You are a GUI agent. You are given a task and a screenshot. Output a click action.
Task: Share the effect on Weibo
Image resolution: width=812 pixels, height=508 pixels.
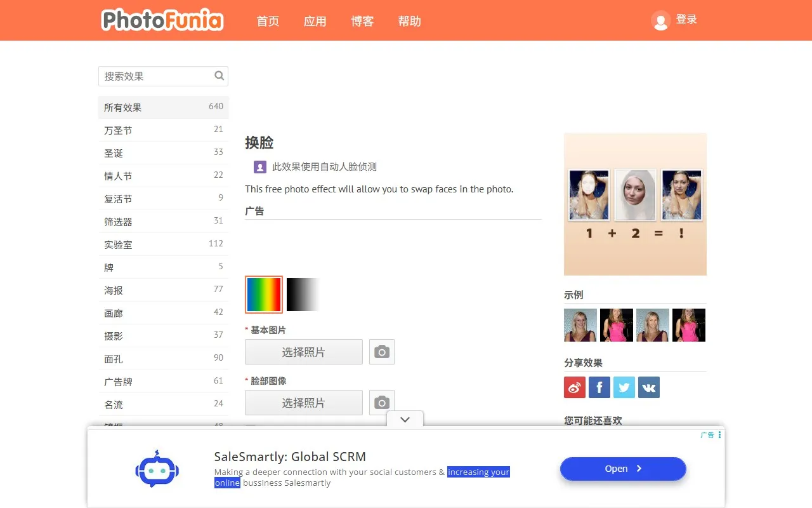[x=574, y=387]
